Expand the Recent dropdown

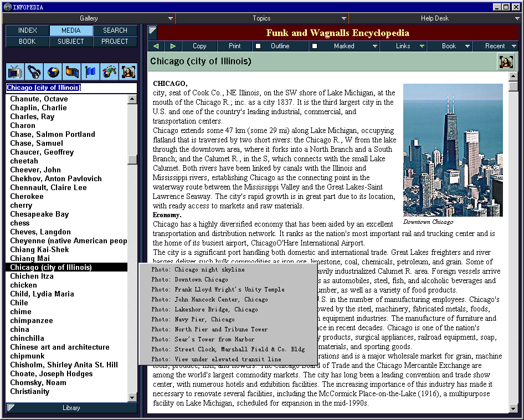pyautogui.click(x=495, y=46)
